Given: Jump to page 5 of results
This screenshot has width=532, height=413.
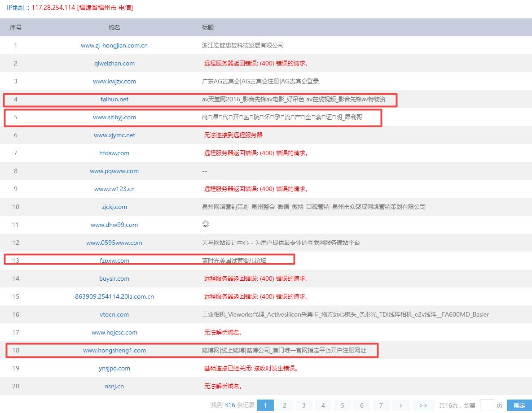Looking at the screenshot, I should click(342, 405).
